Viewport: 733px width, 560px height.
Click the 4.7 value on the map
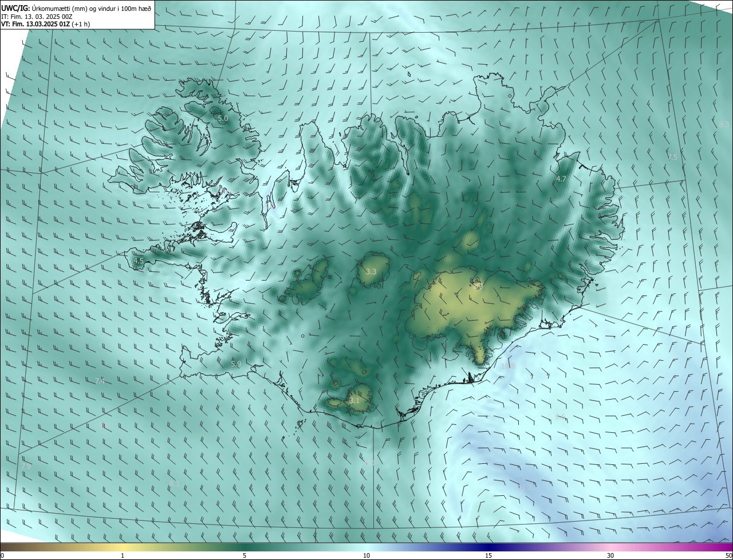561,179
